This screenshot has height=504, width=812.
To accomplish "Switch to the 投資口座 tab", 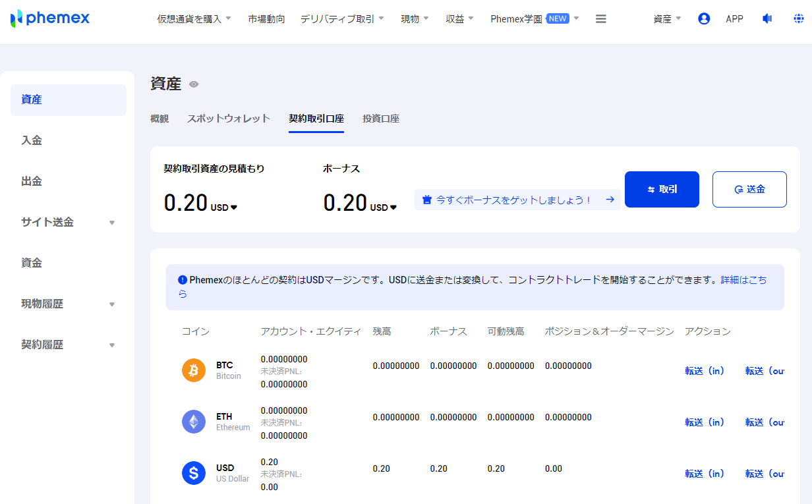I will (x=381, y=119).
